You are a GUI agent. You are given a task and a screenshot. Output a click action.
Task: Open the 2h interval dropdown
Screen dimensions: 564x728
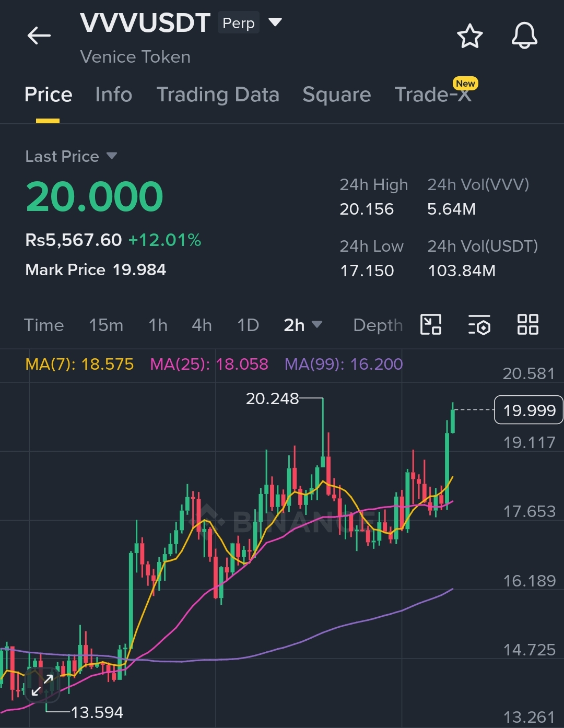[303, 325]
